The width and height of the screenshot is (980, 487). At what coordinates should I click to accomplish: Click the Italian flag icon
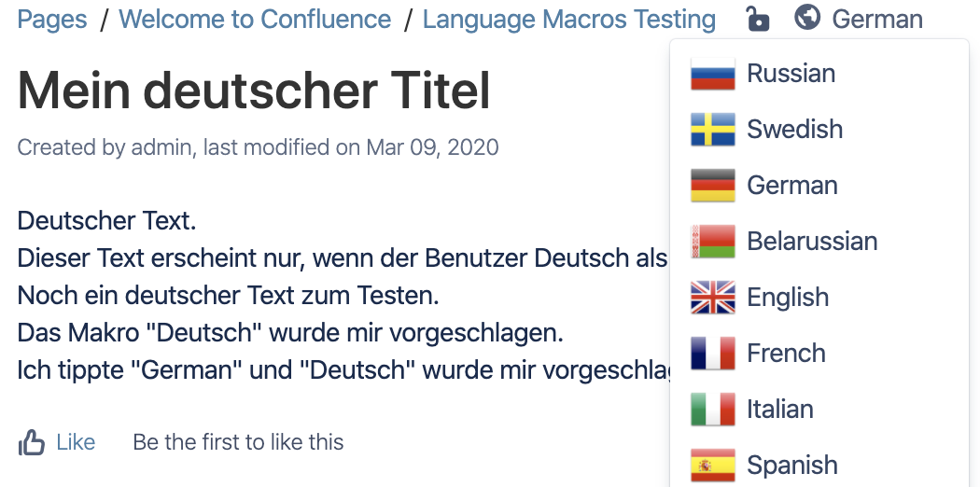pyautogui.click(x=712, y=409)
